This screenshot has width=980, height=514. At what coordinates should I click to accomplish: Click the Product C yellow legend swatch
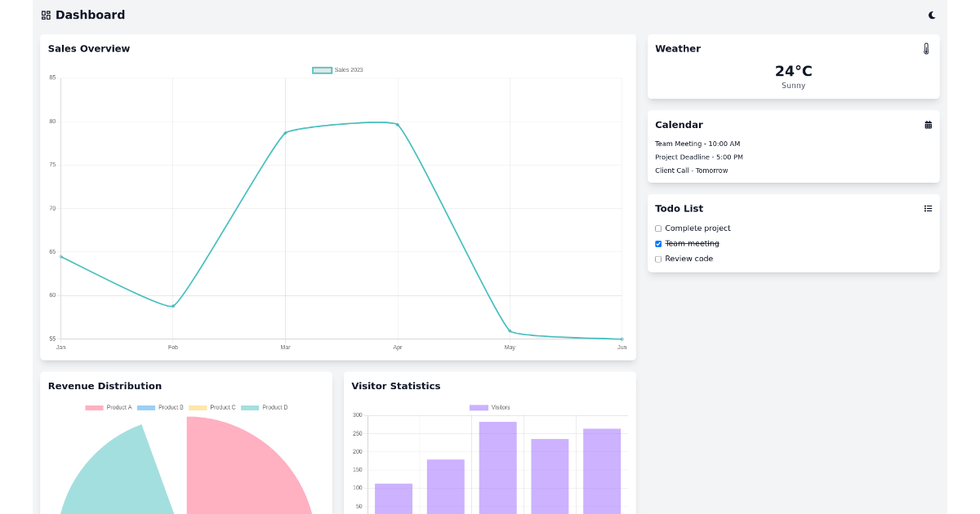[x=198, y=407]
